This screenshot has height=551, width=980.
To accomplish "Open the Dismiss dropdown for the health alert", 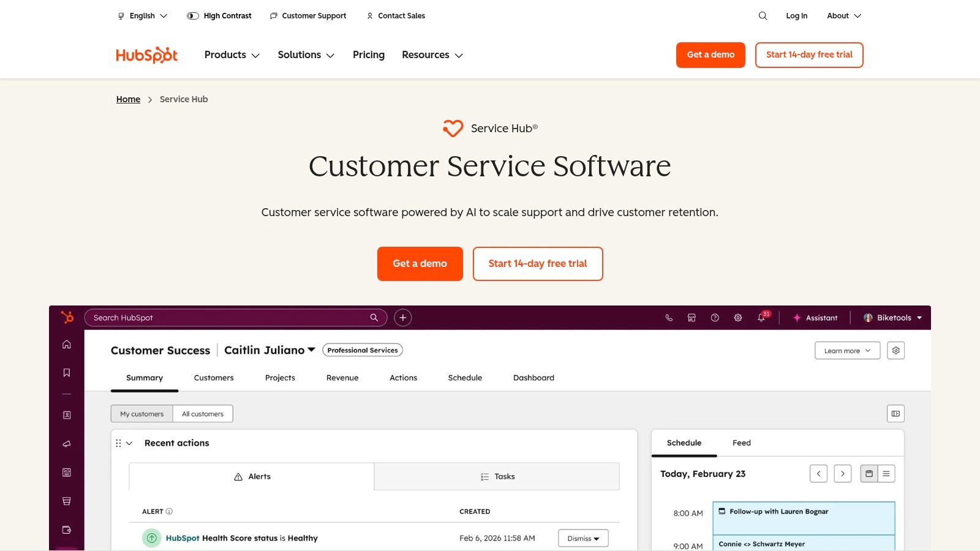I will point(583,538).
